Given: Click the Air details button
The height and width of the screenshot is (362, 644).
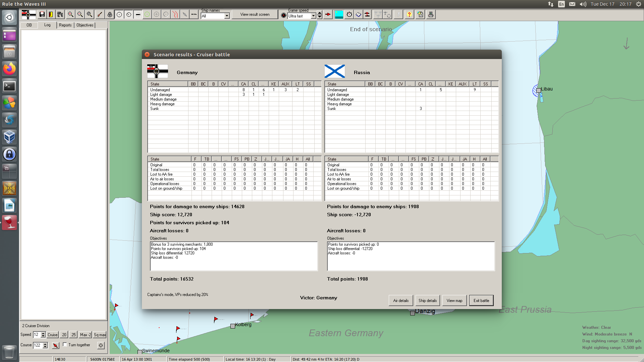Looking at the screenshot, I should [401, 301].
